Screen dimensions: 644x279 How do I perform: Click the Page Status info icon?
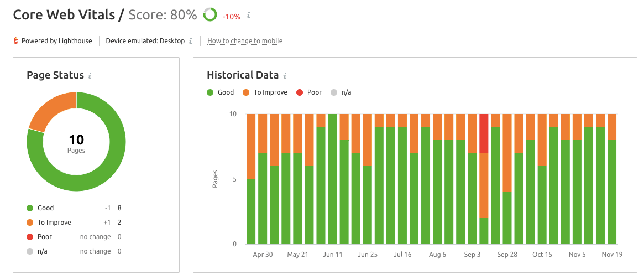tap(90, 76)
